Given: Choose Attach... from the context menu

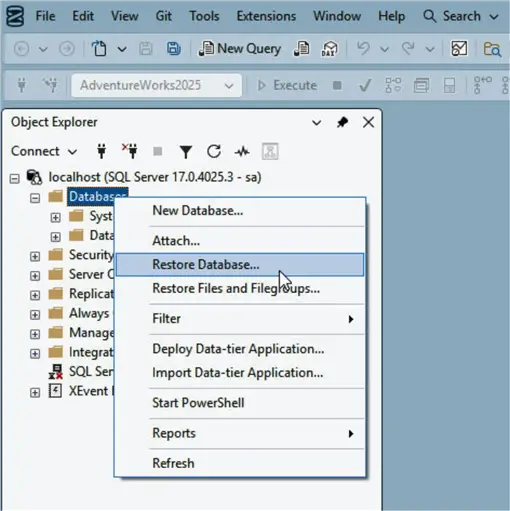Looking at the screenshot, I should point(240,241).
